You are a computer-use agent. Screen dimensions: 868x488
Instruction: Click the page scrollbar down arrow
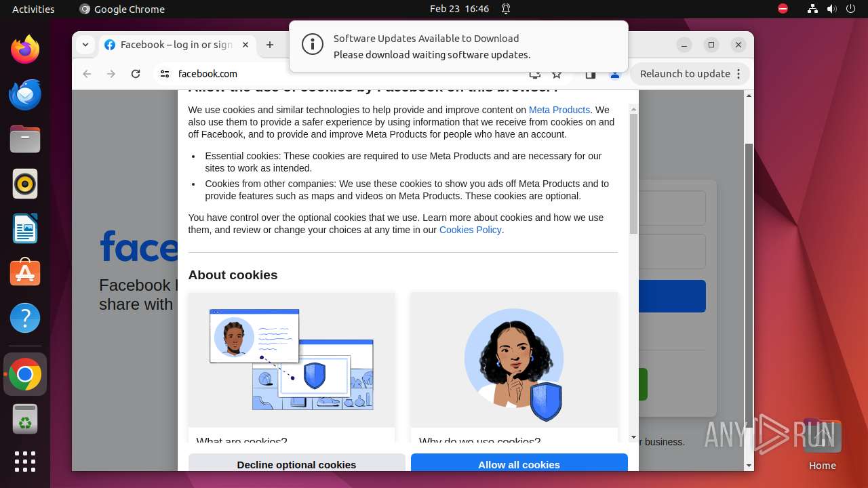point(749,466)
